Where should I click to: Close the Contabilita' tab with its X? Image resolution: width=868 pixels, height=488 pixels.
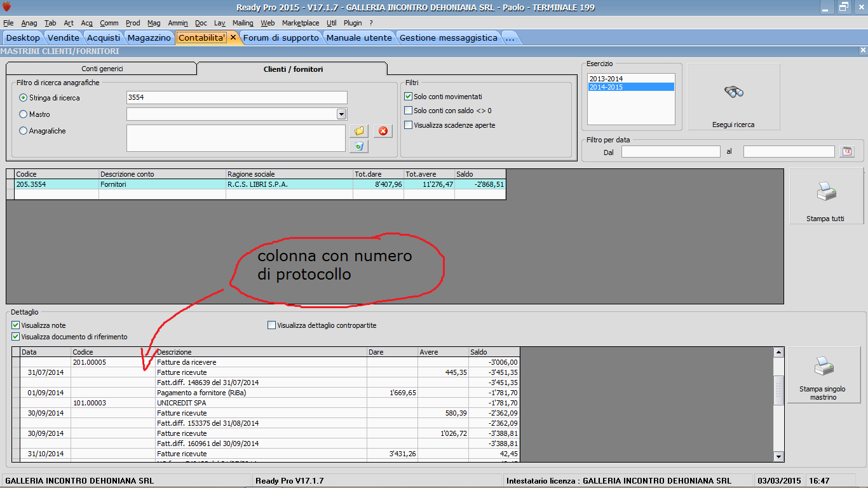(233, 37)
